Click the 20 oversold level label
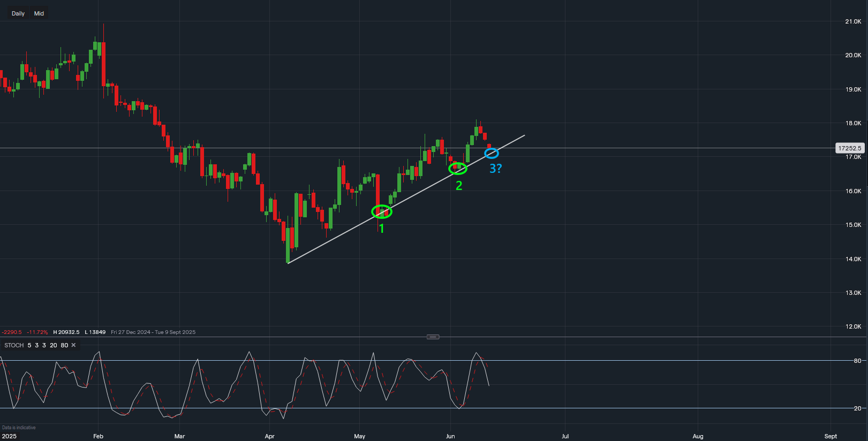Screen dimensions: 868x441 coord(857,408)
